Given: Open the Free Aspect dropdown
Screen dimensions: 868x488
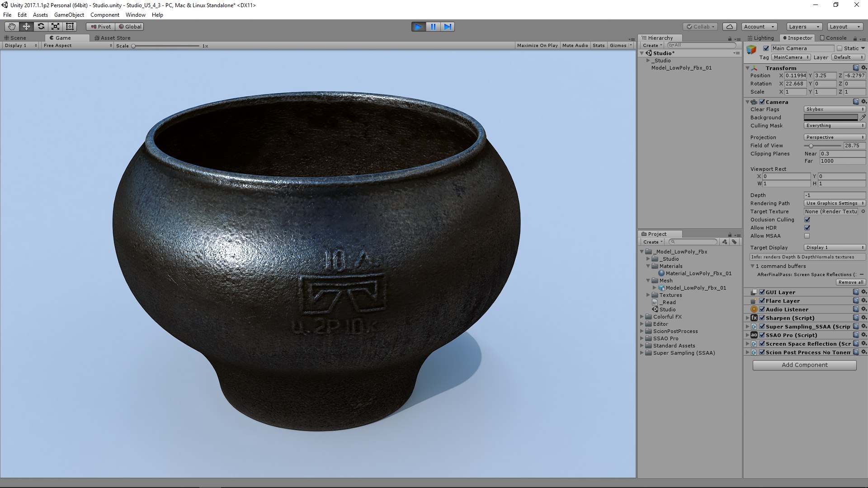Looking at the screenshot, I should point(77,46).
